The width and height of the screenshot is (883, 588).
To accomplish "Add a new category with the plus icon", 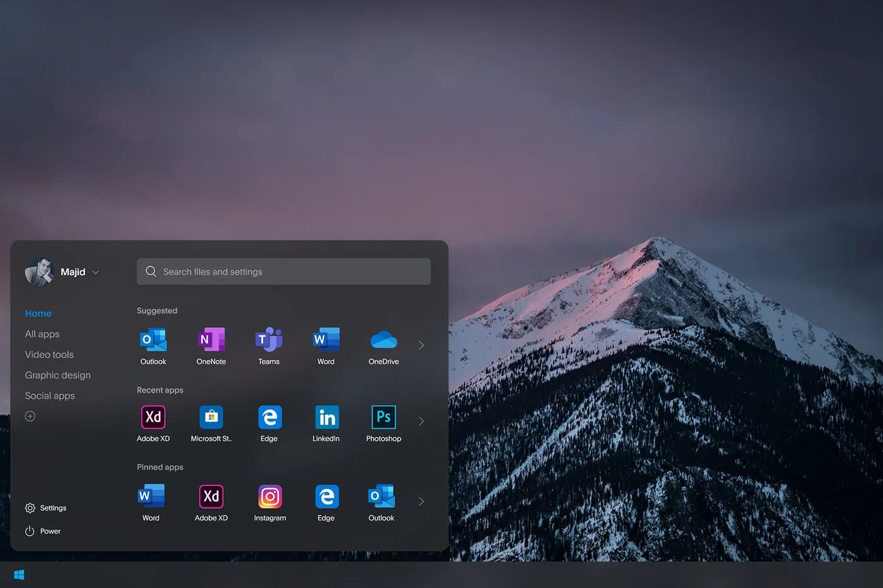I will 30,416.
